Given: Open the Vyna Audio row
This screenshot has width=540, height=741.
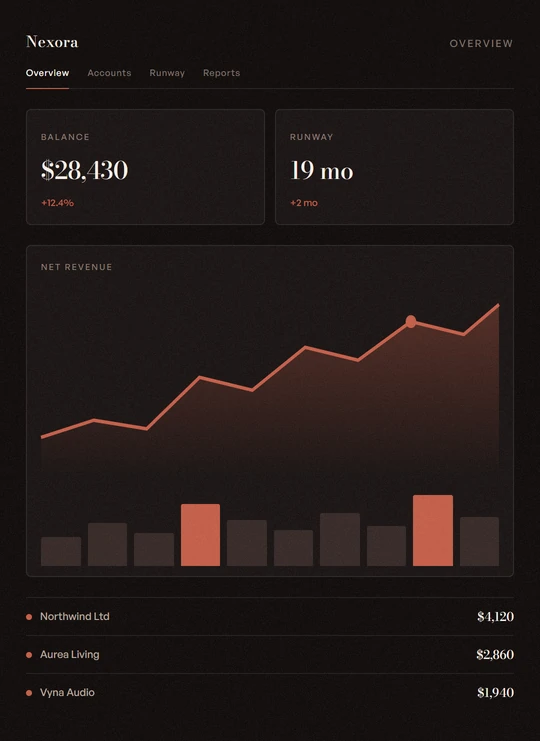Looking at the screenshot, I should (270, 692).
